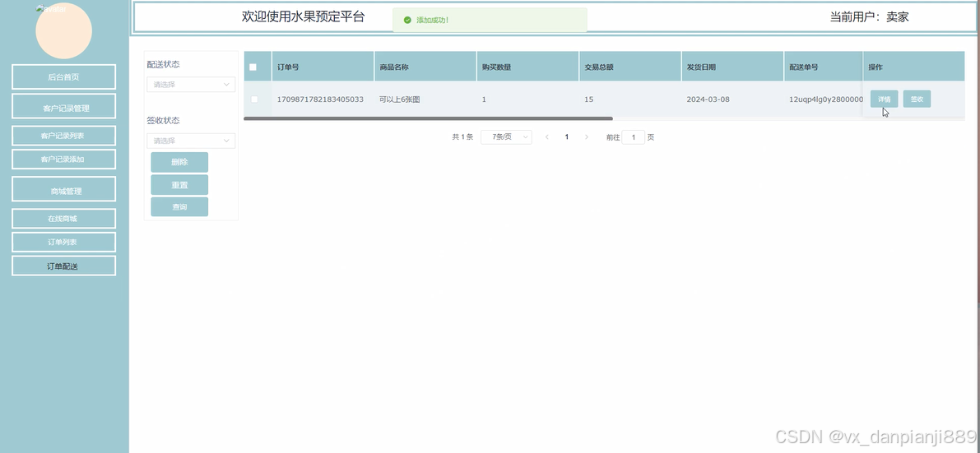The width and height of the screenshot is (980, 453).
Task: Click the 商品名称 column header
Action: [425, 67]
